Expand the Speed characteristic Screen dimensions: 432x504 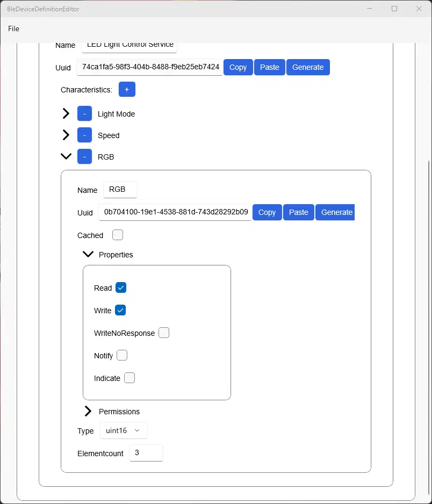[x=66, y=135]
